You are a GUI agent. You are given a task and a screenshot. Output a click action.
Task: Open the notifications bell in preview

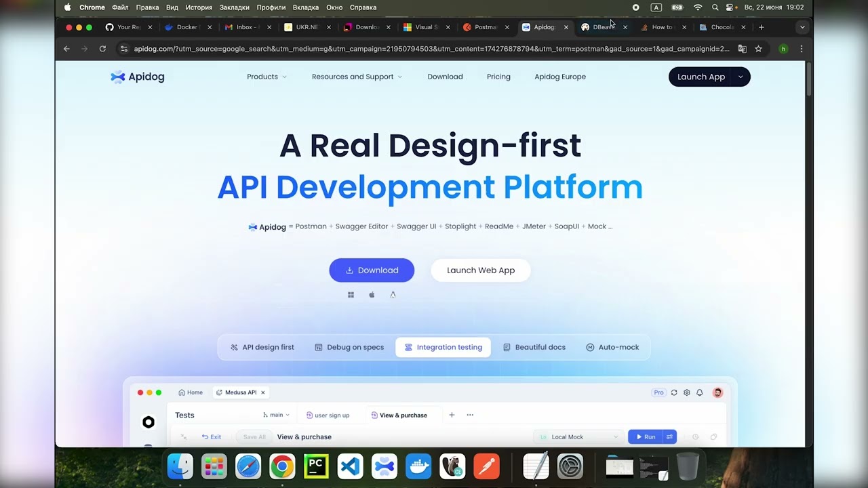(700, 392)
